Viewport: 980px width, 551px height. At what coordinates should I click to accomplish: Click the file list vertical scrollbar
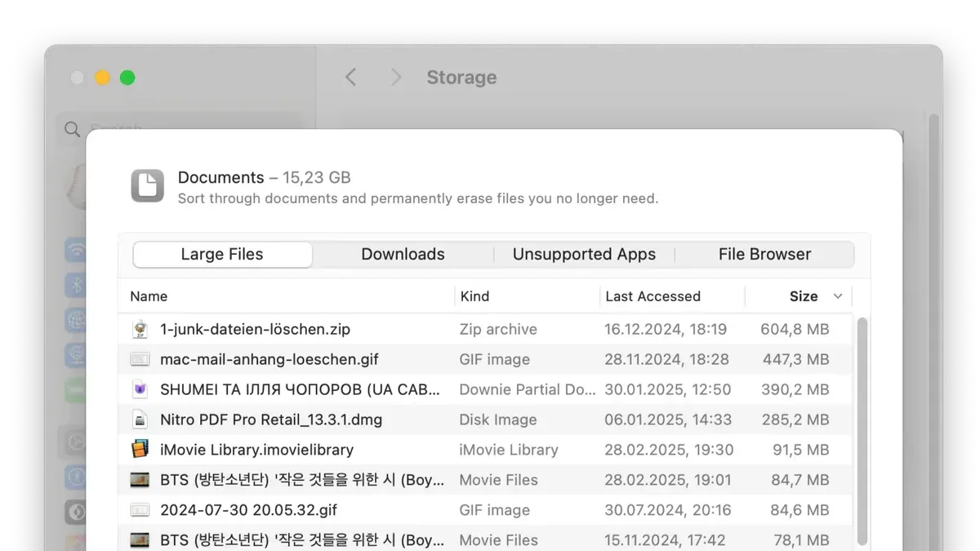tap(862, 433)
